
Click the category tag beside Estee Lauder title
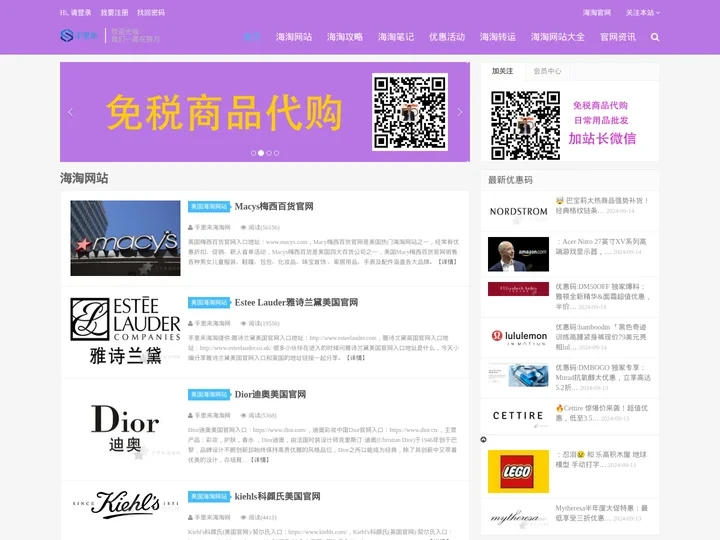(209, 303)
